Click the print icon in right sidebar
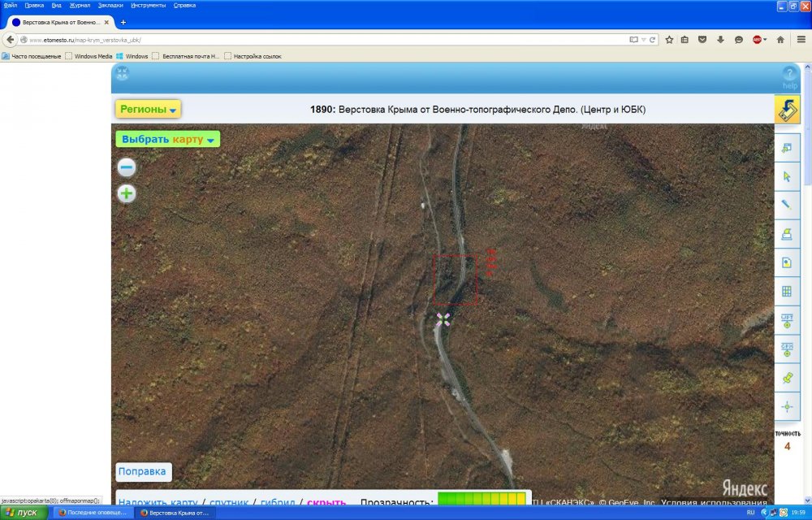 [x=786, y=234]
